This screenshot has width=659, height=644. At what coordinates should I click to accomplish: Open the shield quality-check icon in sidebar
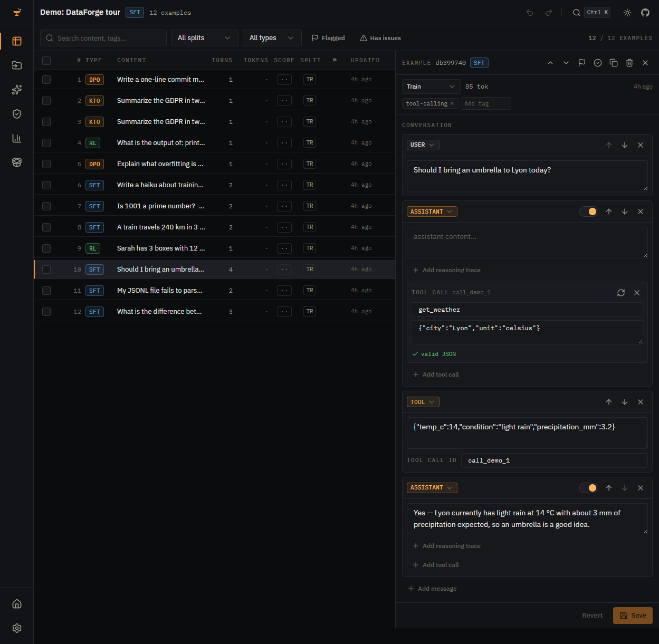point(17,114)
